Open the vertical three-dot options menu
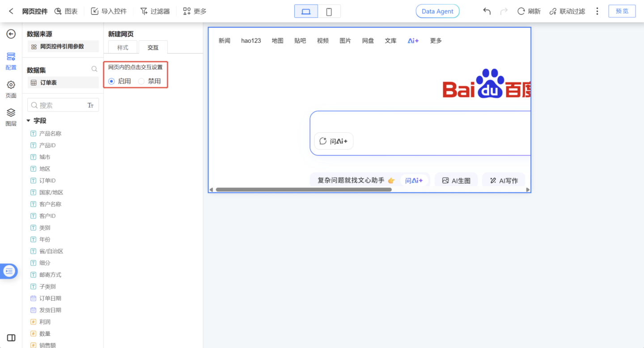 [597, 11]
